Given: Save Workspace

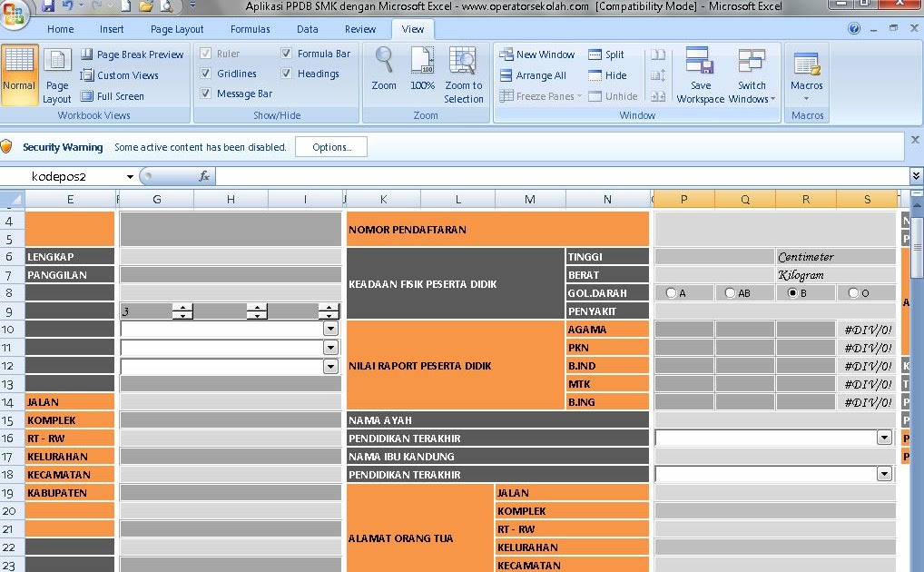Looking at the screenshot, I should 700,75.
